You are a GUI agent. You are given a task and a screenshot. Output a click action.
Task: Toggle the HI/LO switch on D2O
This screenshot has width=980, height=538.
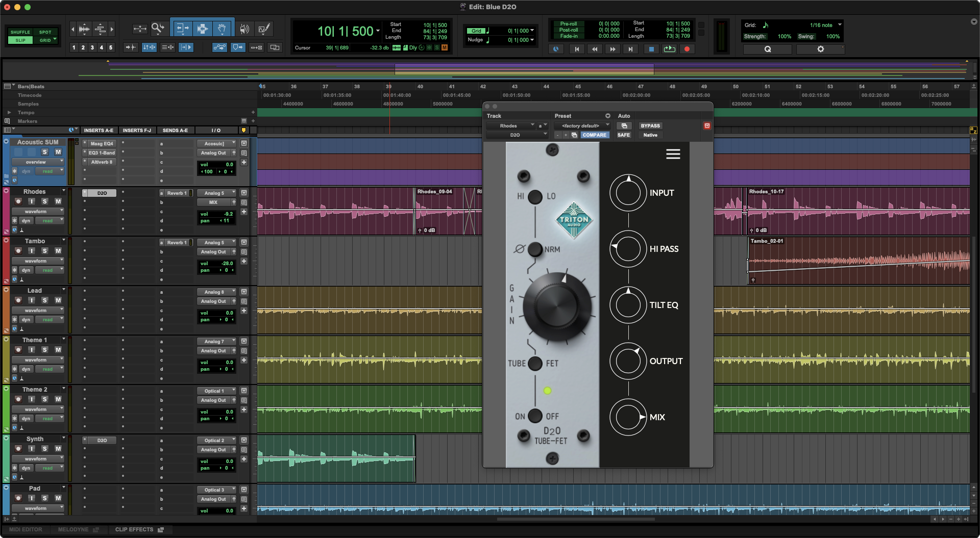pyautogui.click(x=535, y=196)
